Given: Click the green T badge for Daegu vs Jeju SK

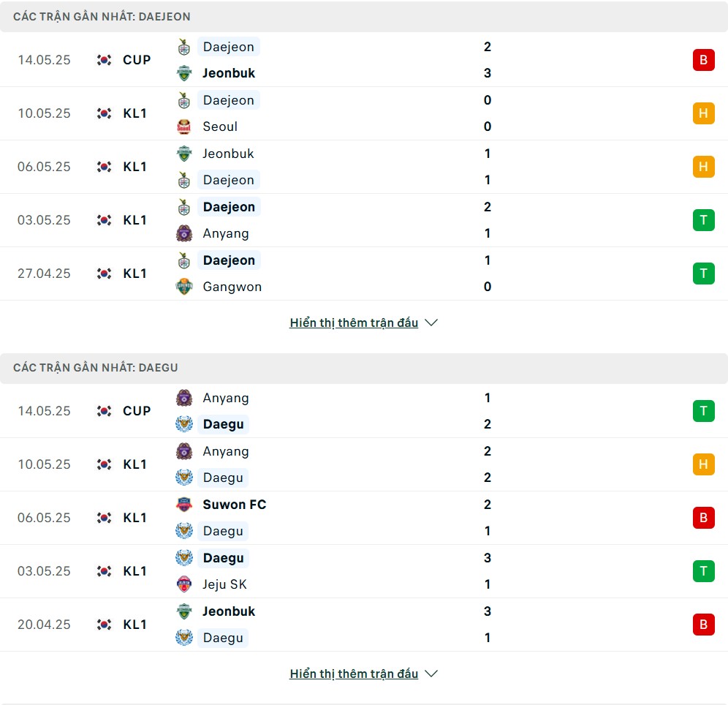Looking at the screenshot, I should pos(703,570).
